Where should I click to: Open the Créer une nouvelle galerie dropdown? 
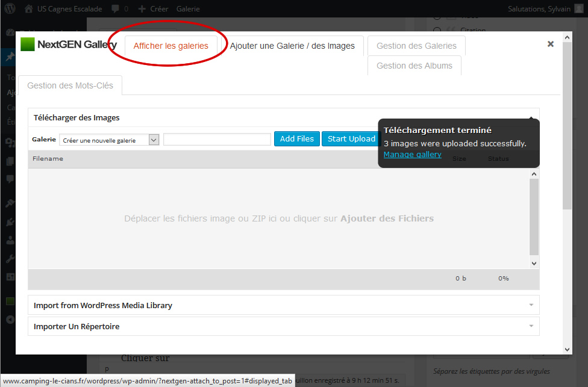pos(109,140)
